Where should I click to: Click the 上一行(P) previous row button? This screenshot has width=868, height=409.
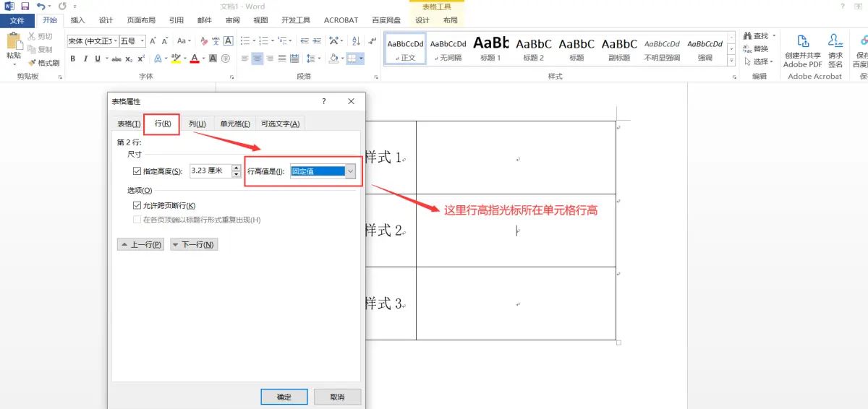click(x=140, y=245)
